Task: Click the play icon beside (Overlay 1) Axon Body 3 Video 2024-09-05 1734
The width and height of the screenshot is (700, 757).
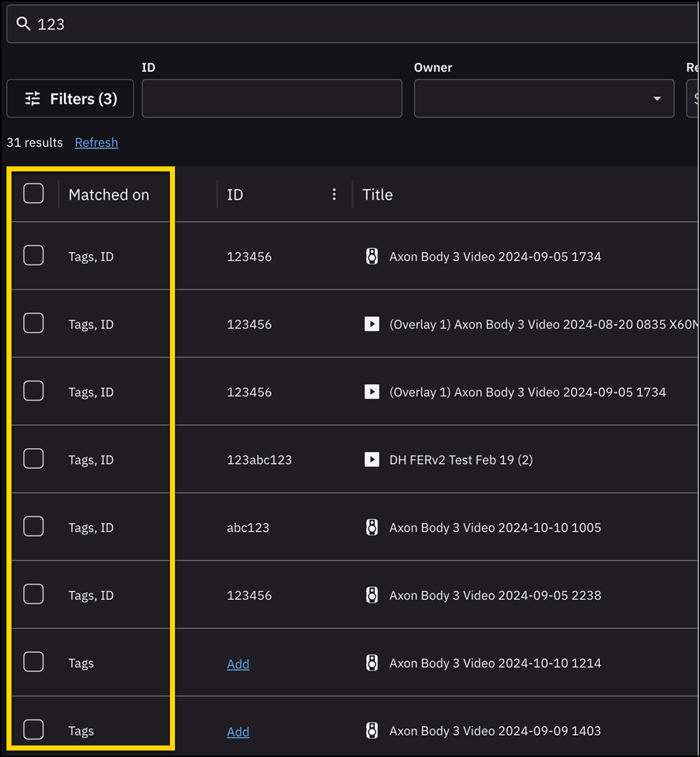Action: (372, 392)
